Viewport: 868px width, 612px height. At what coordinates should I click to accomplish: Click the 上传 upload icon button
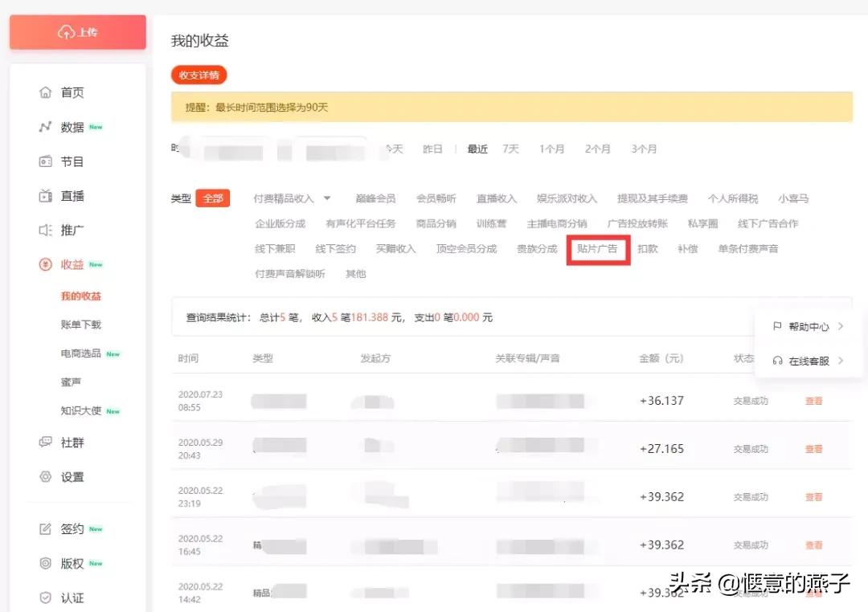(67, 32)
